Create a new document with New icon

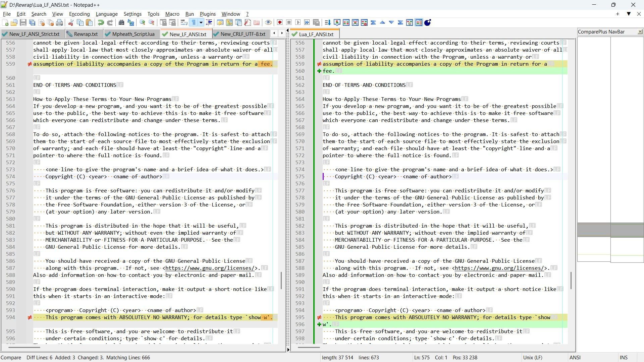pyautogui.click(x=5, y=22)
